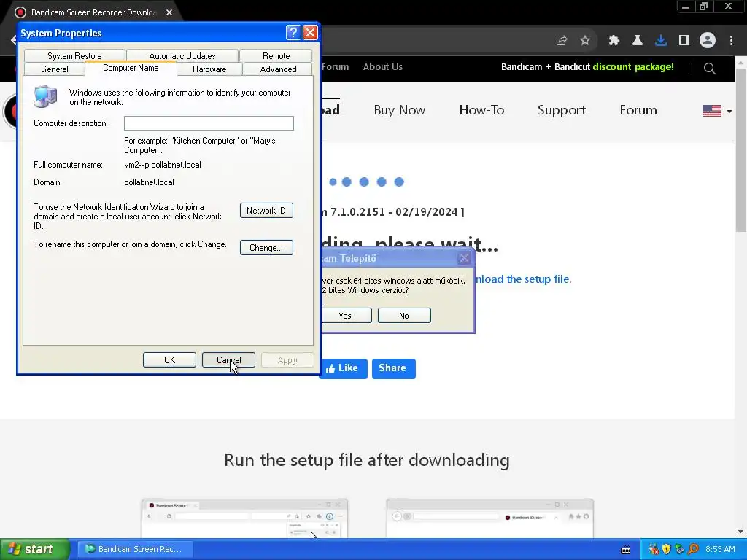Select the Bandicam Screen Rec taskbar item

tap(135, 549)
